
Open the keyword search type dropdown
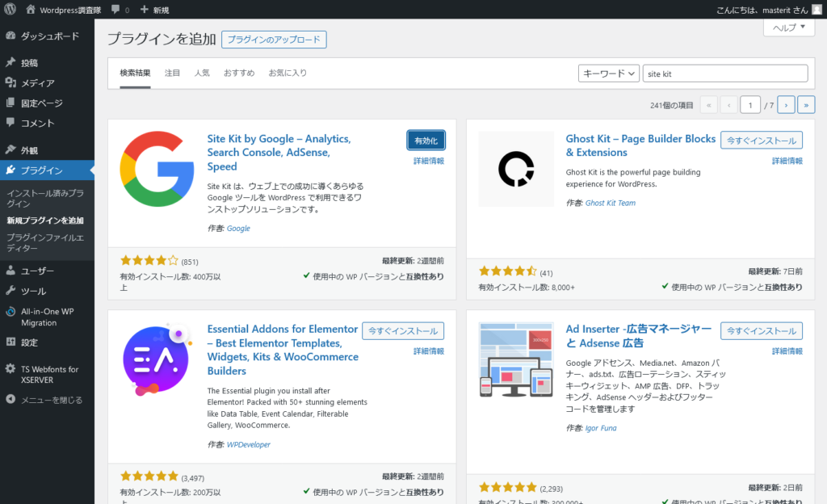click(608, 73)
